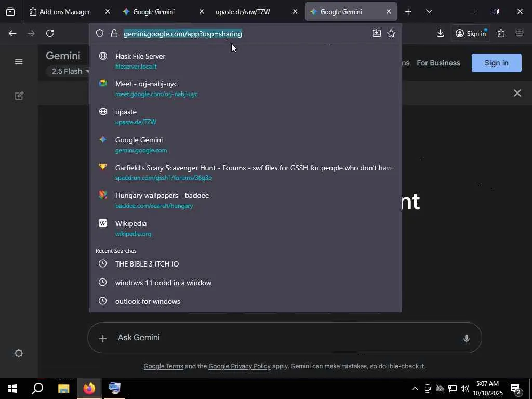This screenshot has height=399, width=532.
Task: Open the Windows Start menu
Action: coord(12,389)
